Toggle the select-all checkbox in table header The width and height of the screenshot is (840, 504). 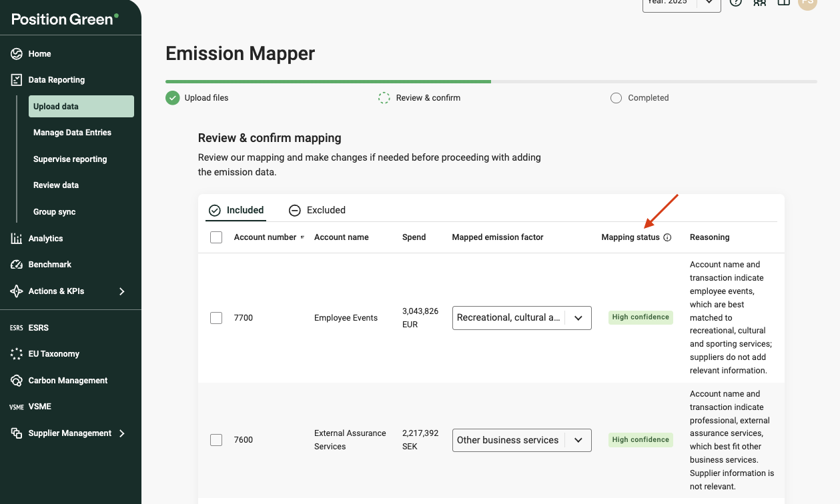tap(216, 237)
